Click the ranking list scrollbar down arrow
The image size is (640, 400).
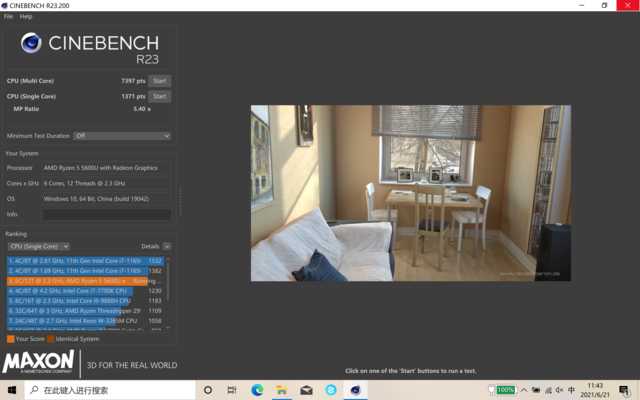click(168, 328)
